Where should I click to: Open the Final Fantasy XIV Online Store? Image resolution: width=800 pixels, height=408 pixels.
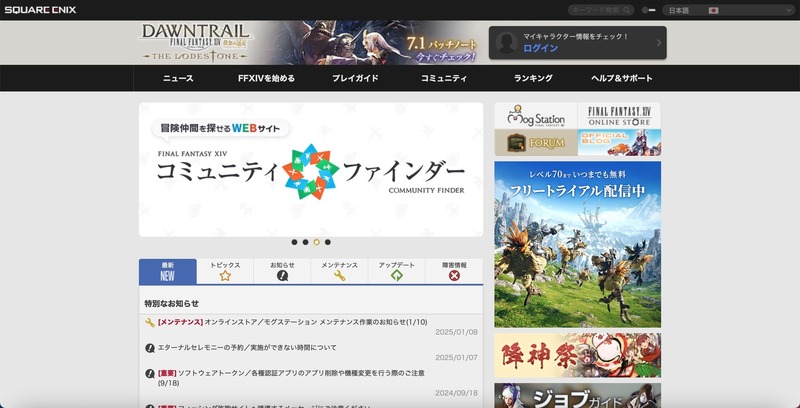pyautogui.click(x=619, y=116)
